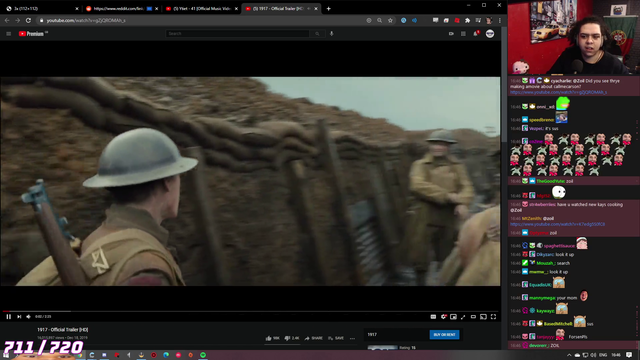Click the SAVE button under the video
640x360 pixels.
[336, 338]
